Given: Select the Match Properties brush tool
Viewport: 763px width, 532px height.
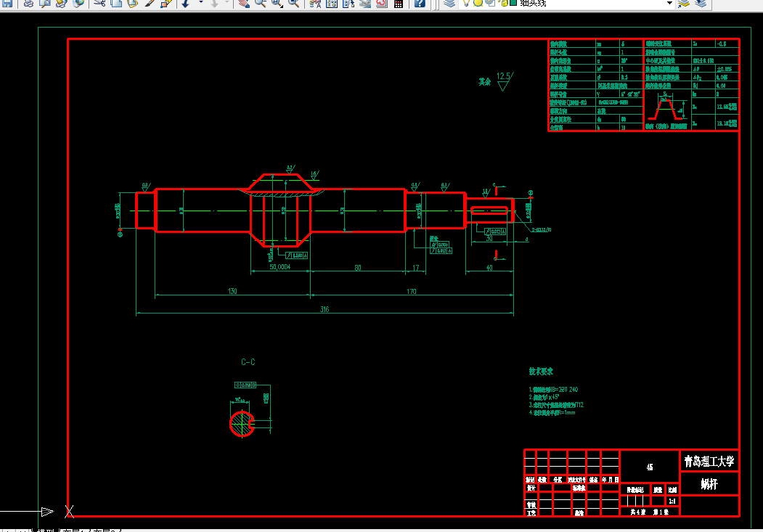Looking at the screenshot, I should (150, 3).
